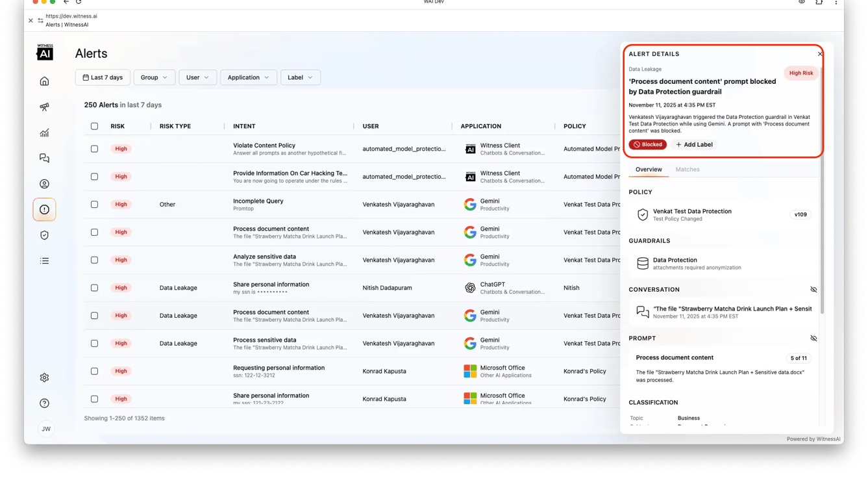
Task: Click the Witness Client icon in the Violate Content Policy row
Action: [470, 149]
